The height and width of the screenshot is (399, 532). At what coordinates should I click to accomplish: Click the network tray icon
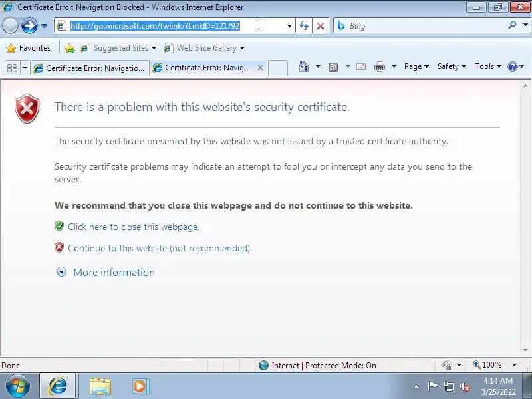click(x=448, y=386)
